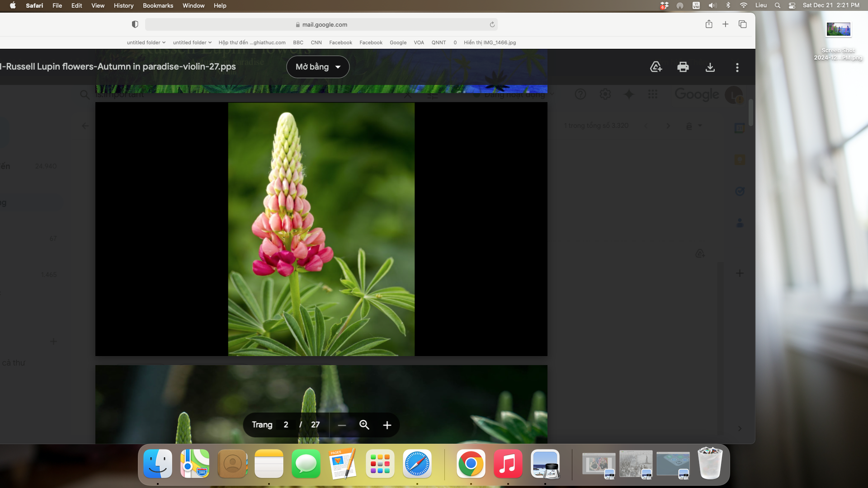This screenshot has width=868, height=488.
Task: Zoom out with the minus icon
Action: tap(342, 425)
